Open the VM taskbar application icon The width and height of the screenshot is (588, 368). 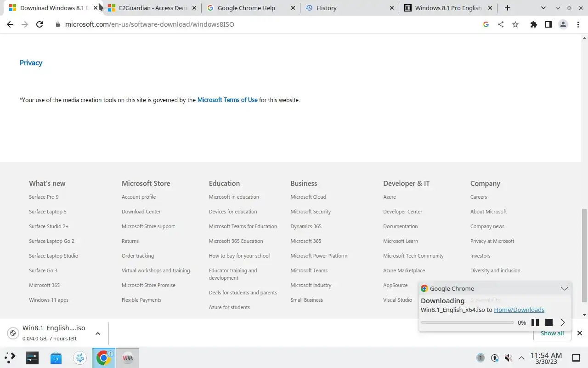pyautogui.click(x=128, y=357)
